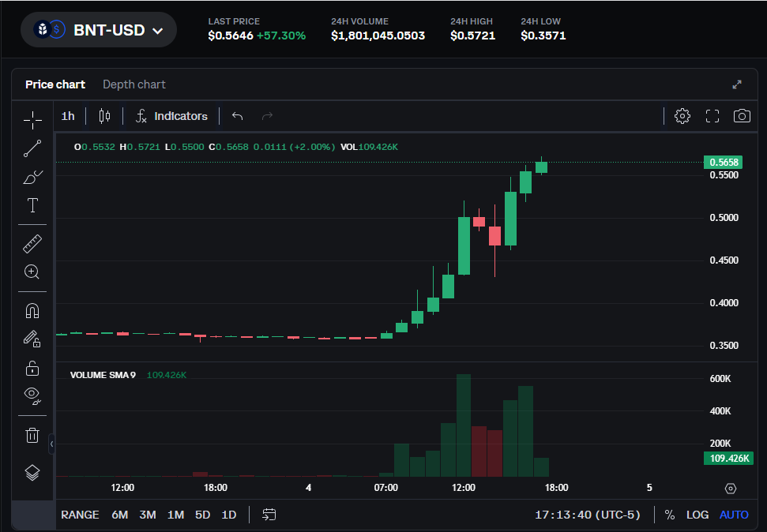The image size is (767, 532).
Task: Activate the zoom in tool
Action: (32, 272)
